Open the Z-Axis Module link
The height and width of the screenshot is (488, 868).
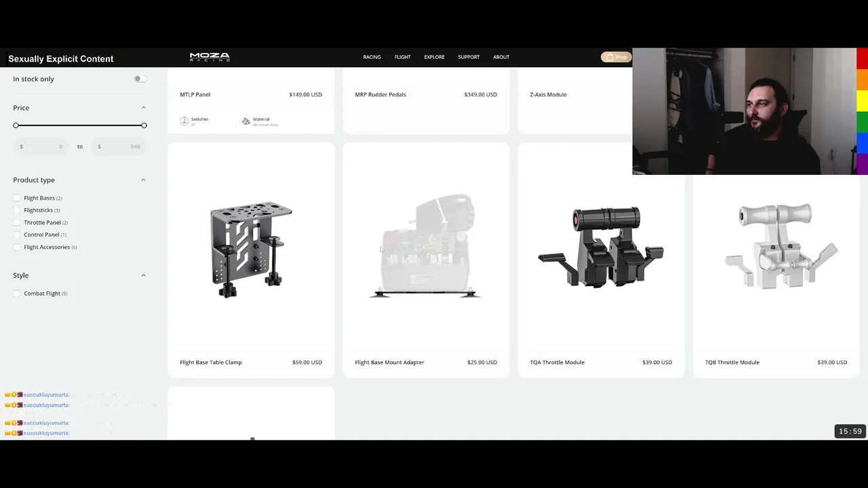548,94
